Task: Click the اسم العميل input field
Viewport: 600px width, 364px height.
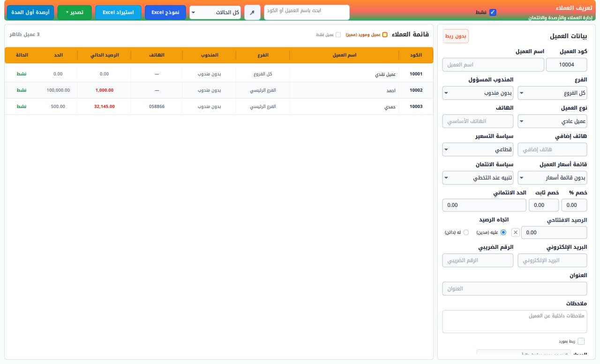Action: (x=493, y=65)
